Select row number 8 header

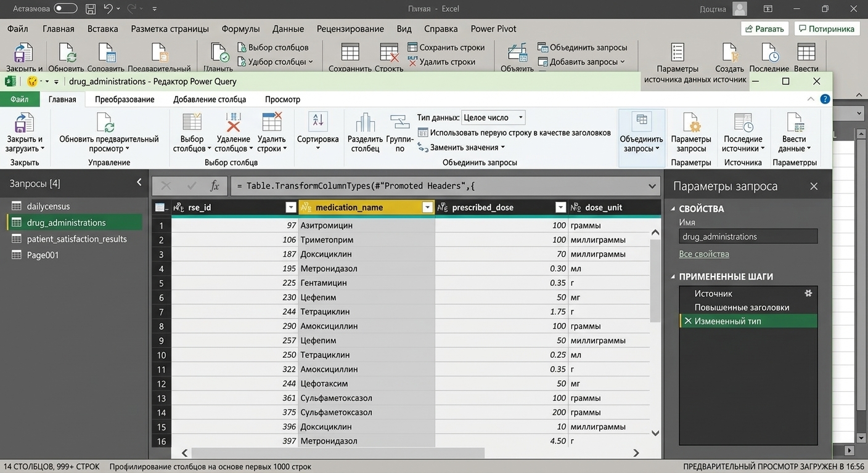click(162, 326)
